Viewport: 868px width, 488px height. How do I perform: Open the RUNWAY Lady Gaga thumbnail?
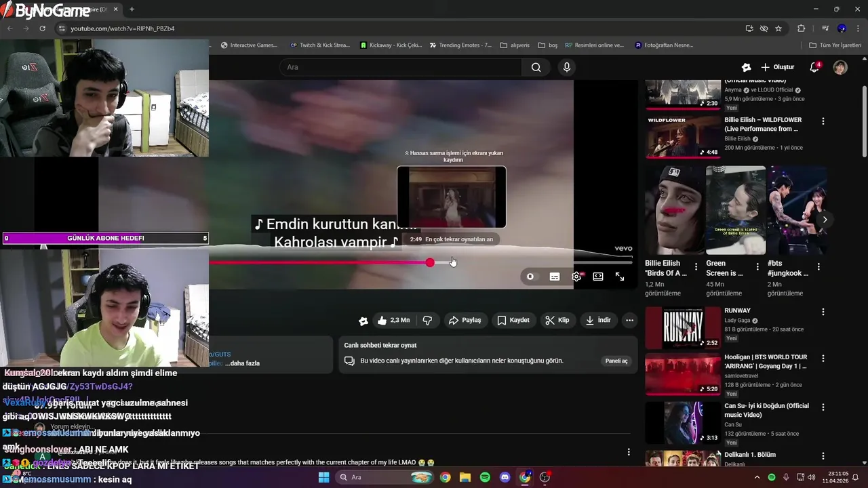(683, 327)
